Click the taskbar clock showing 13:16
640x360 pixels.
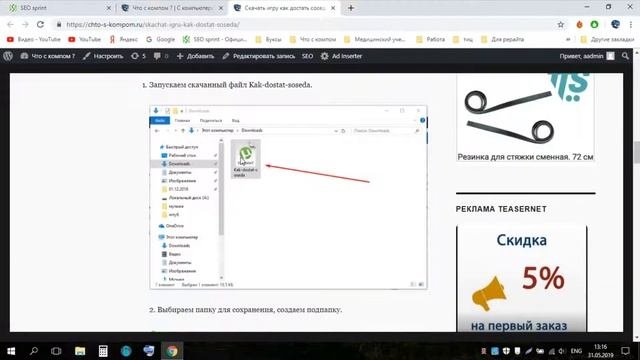coord(600,351)
